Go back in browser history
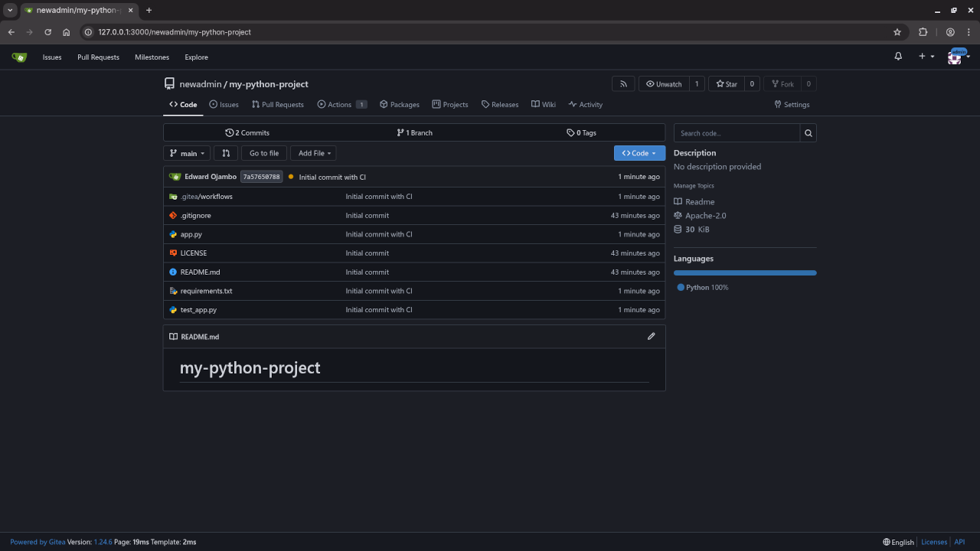The width and height of the screenshot is (980, 551). 11,32
